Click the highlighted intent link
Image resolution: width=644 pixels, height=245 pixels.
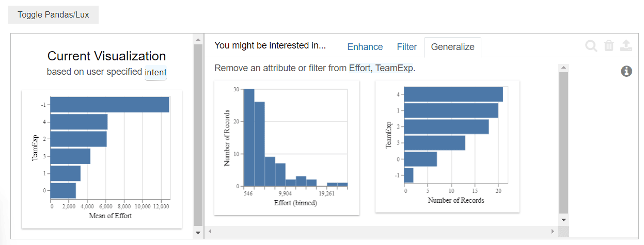click(155, 72)
